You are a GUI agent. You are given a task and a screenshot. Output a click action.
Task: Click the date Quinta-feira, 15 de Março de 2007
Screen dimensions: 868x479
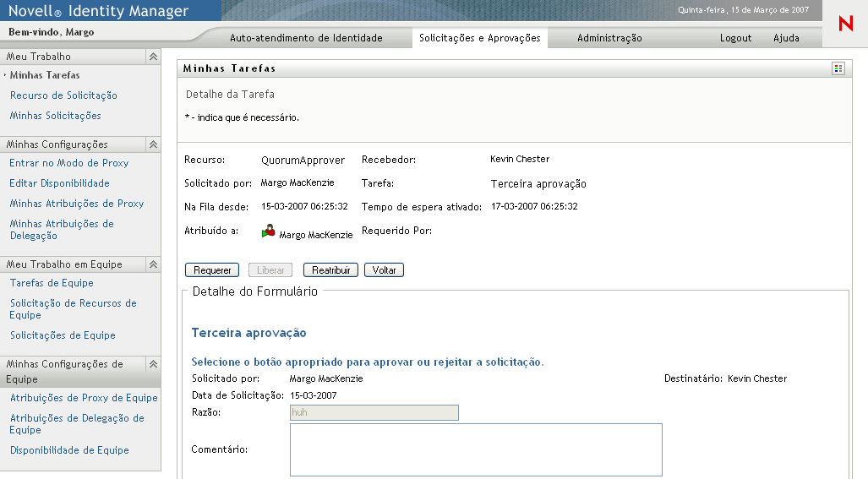click(744, 10)
